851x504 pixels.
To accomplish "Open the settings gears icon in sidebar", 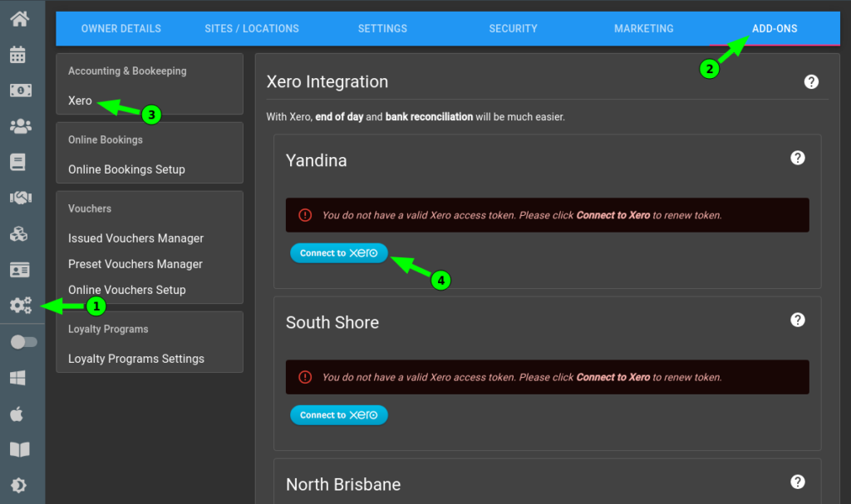I will (x=21, y=306).
